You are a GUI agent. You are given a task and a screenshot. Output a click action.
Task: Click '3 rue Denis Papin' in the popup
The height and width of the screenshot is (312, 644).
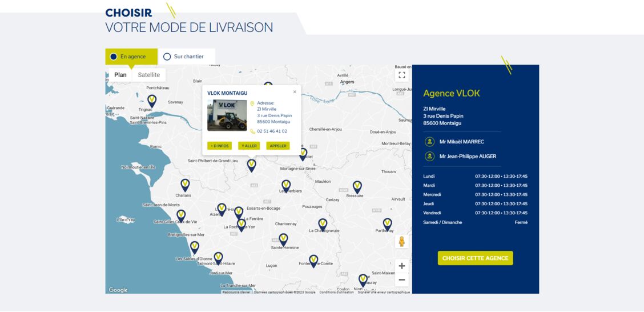click(x=275, y=115)
